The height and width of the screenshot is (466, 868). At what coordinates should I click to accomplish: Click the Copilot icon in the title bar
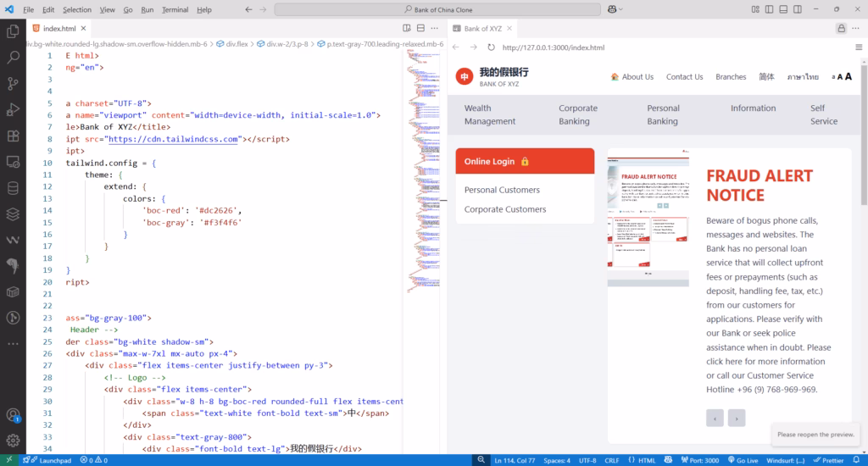612,9
